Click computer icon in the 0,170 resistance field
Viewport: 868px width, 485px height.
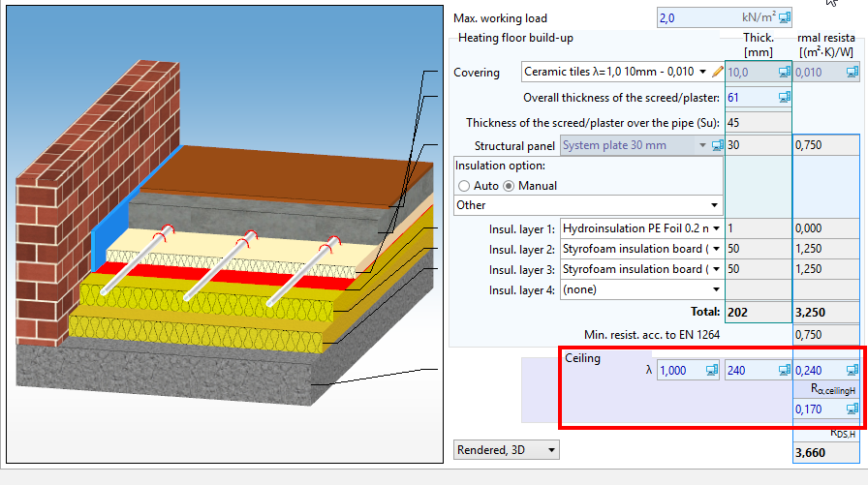[852, 409]
